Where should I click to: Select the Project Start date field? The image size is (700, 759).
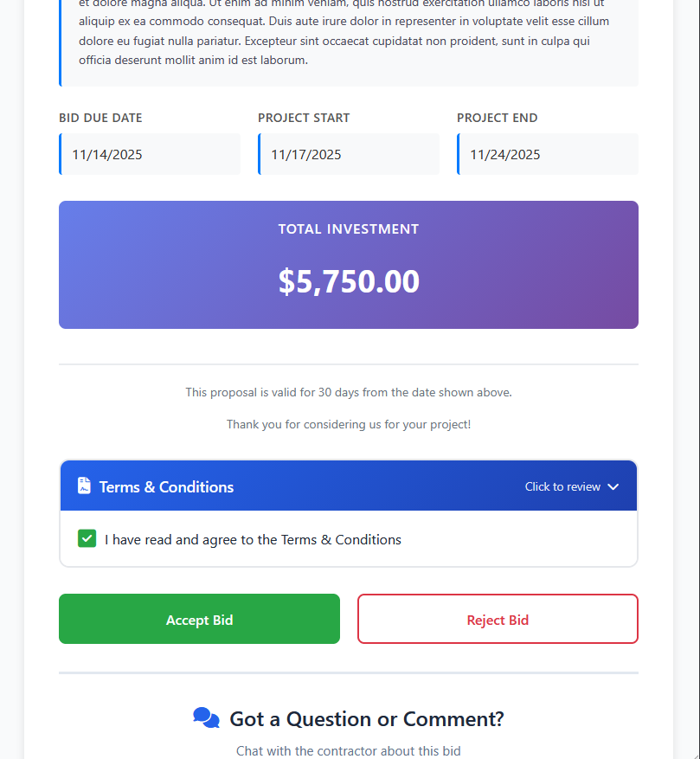point(350,155)
